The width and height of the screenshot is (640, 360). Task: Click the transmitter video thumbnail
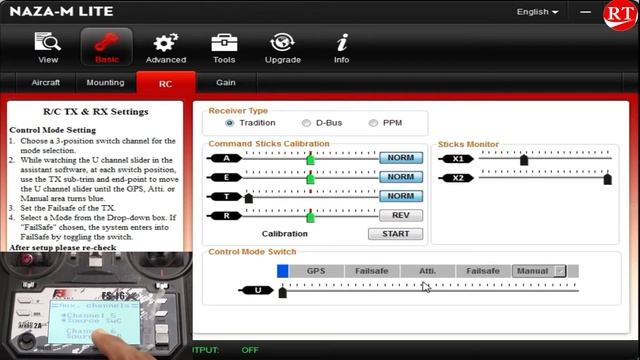point(96,306)
